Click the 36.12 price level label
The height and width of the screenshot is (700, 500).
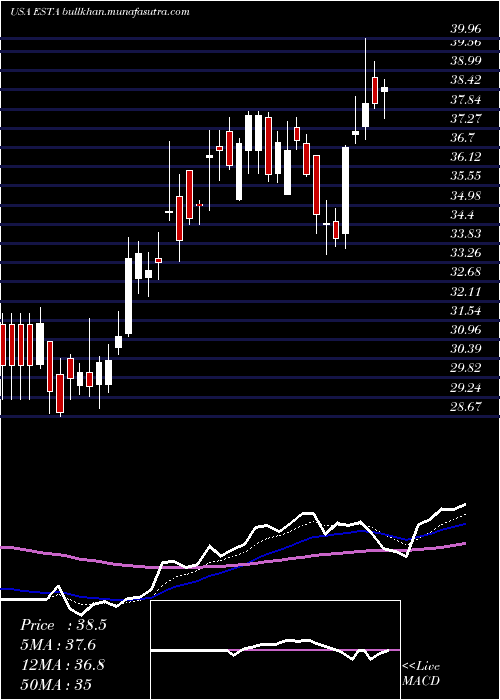pyautogui.click(x=465, y=157)
